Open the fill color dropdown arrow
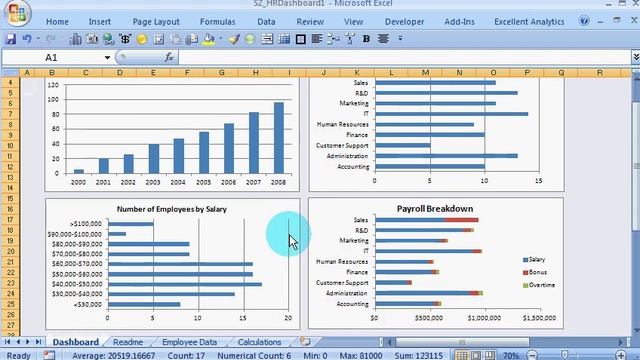Image resolution: width=640 pixels, height=360 pixels. pyautogui.click(x=221, y=39)
